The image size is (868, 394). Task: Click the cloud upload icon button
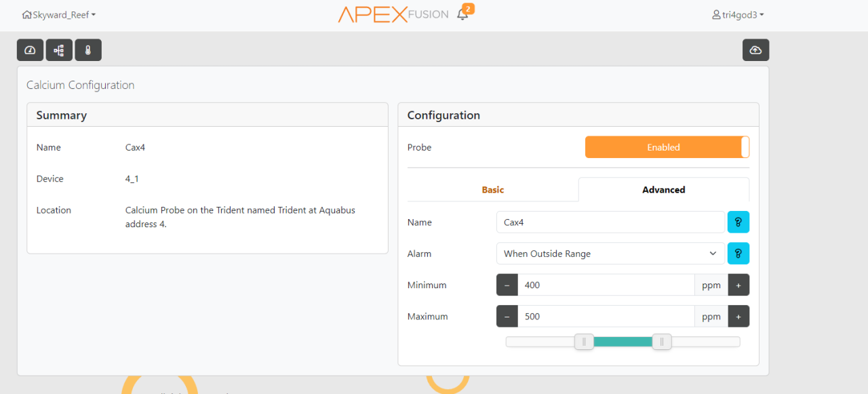click(755, 50)
